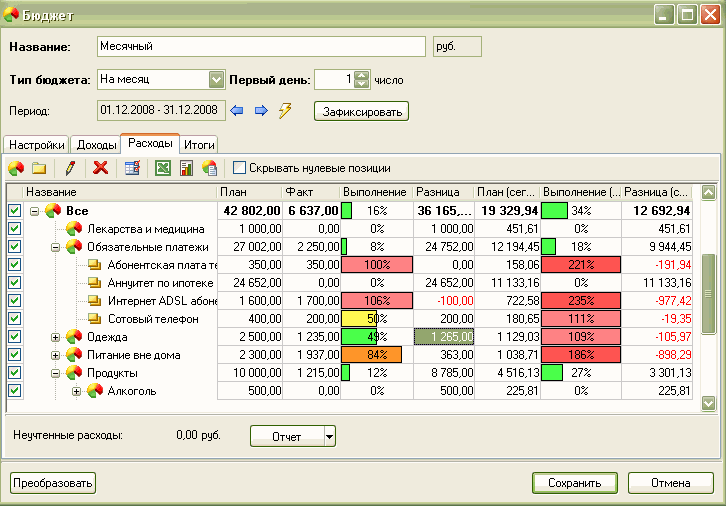Collapse the 'Обязательные платежи' tree node
This screenshot has width=726, height=506.
coord(56,247)
